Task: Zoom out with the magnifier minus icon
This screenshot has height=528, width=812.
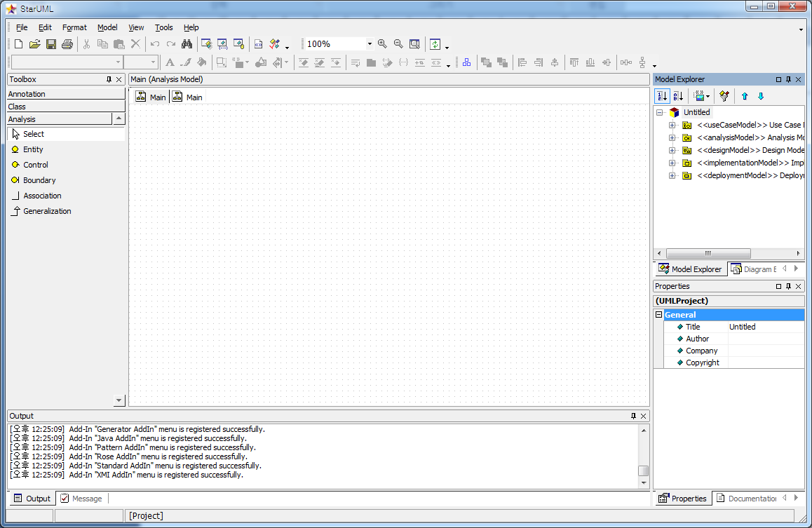Action: click(x=398, y=44)
